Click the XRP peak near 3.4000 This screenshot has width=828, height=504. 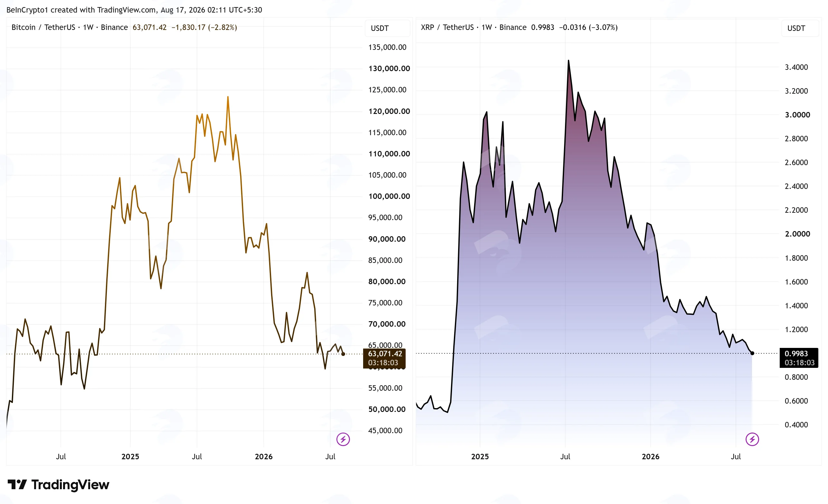coord(568,61)
